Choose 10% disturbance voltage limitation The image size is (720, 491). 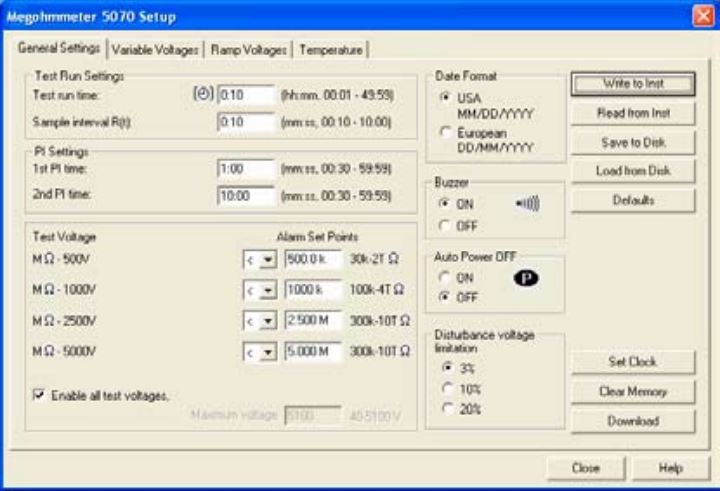pos(447,389)
